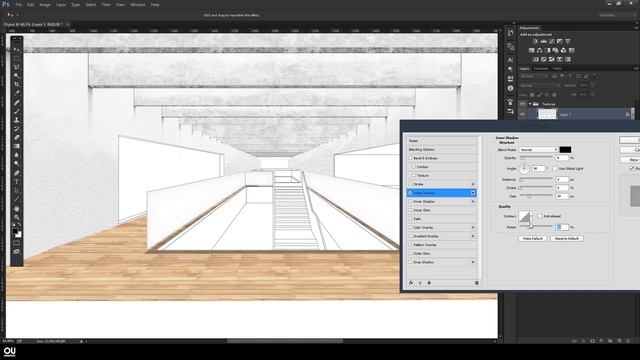
Task: Click the Noise slider track
Action: click(536, 227)
